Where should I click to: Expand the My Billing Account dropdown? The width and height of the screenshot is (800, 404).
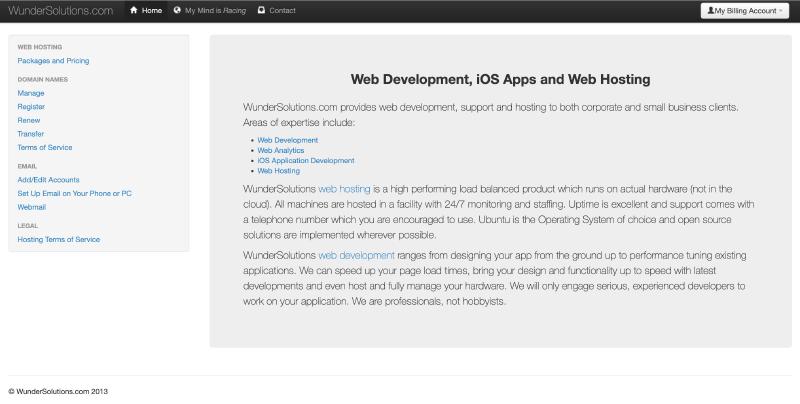[745, 11]
